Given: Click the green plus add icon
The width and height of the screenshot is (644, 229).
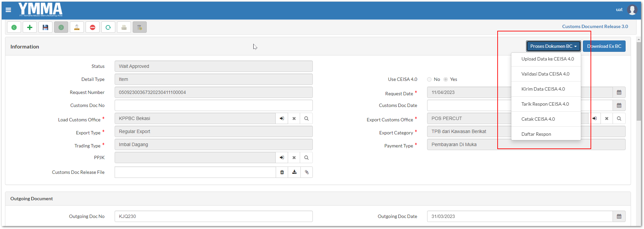Looking at the screenshot, I should coord(30,27).
